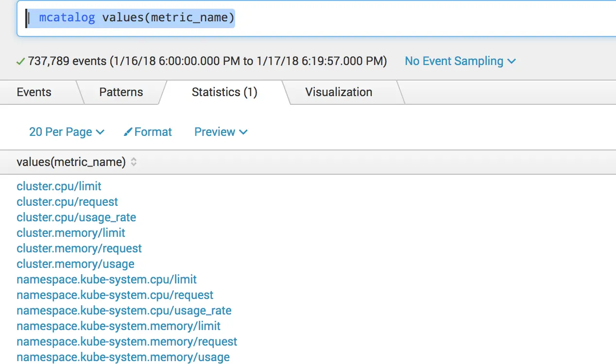Open the Visualization tab
This screenshot has width=616, height=364.
pos(339,92)
